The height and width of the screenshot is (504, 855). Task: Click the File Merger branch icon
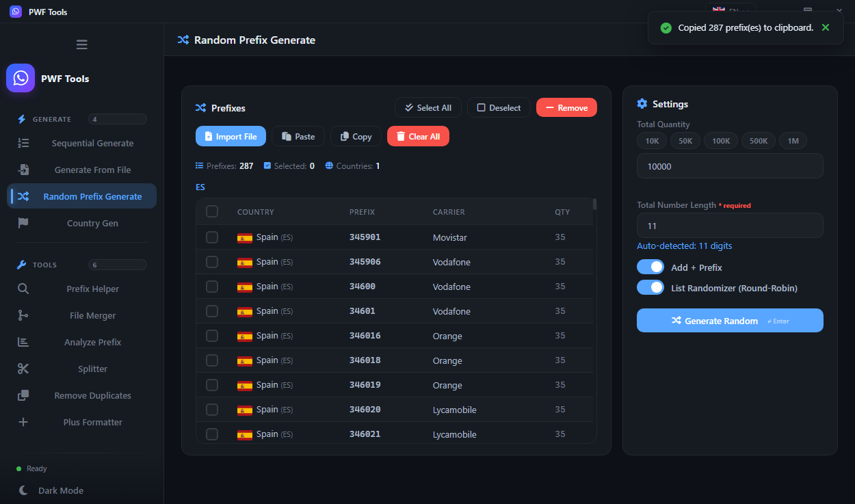pyautogui.click(x=23, y=315)
